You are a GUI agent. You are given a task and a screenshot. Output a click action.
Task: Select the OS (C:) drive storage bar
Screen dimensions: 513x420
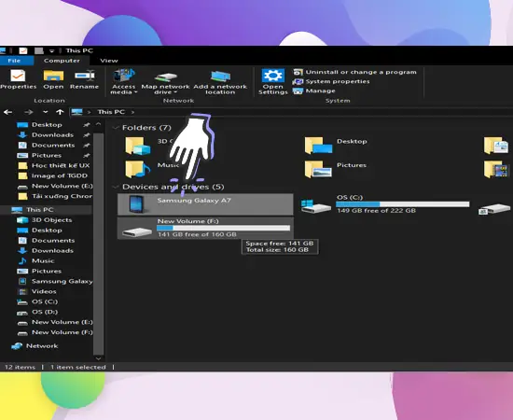pyautogui.click(x=403, y=204)
